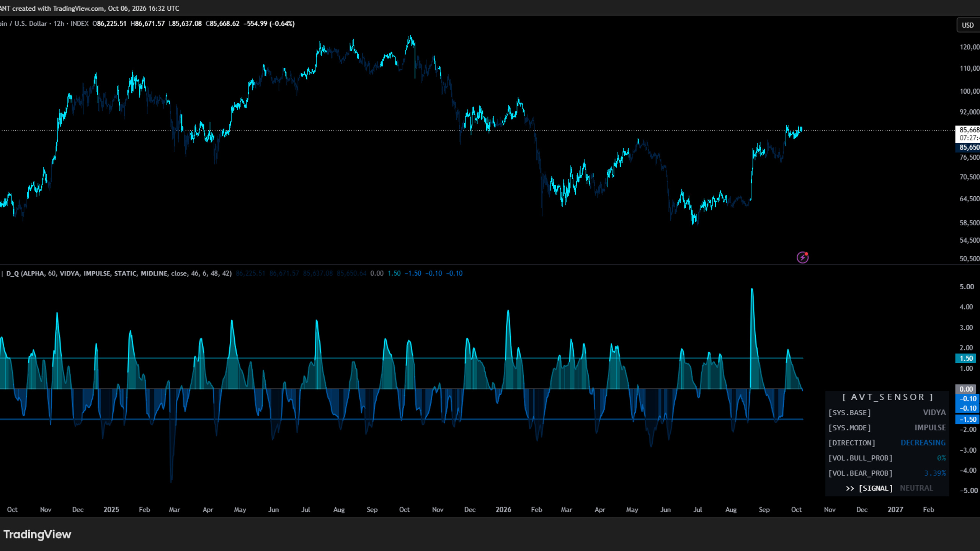Click the Close value 85,668.62

[223, 24]
